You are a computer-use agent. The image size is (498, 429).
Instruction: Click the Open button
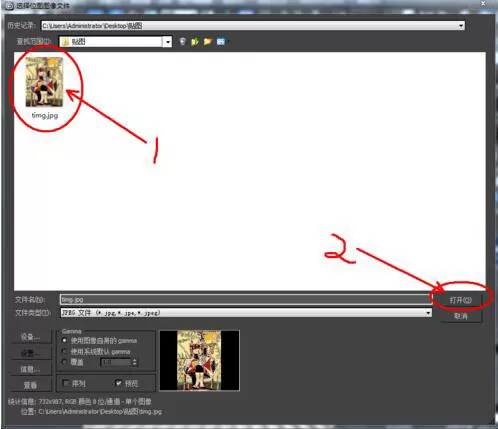[461, 300]
